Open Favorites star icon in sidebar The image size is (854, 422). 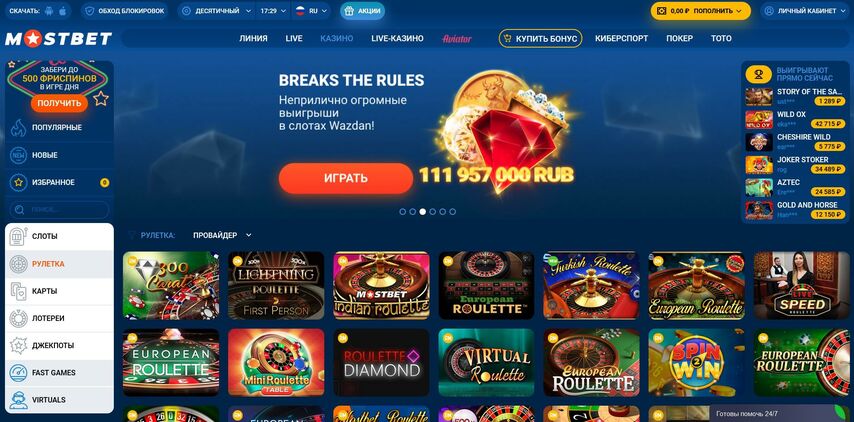(19, 182)
